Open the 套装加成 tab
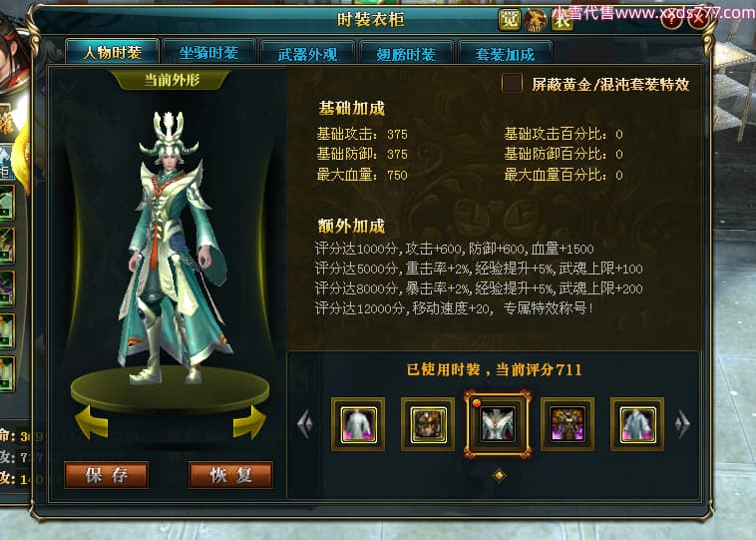Screen dimensions: 756x540 click(505, 53)
